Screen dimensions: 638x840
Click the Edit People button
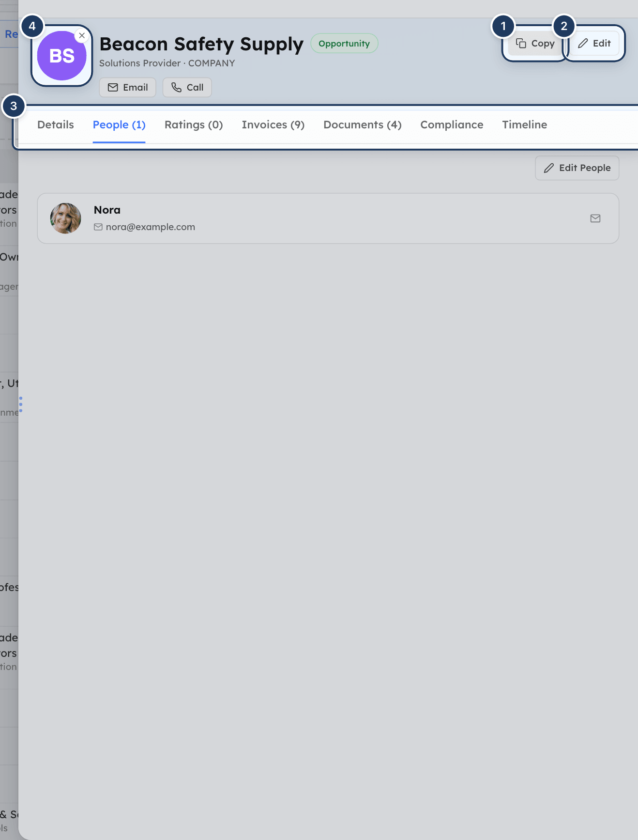pos(577,168)
